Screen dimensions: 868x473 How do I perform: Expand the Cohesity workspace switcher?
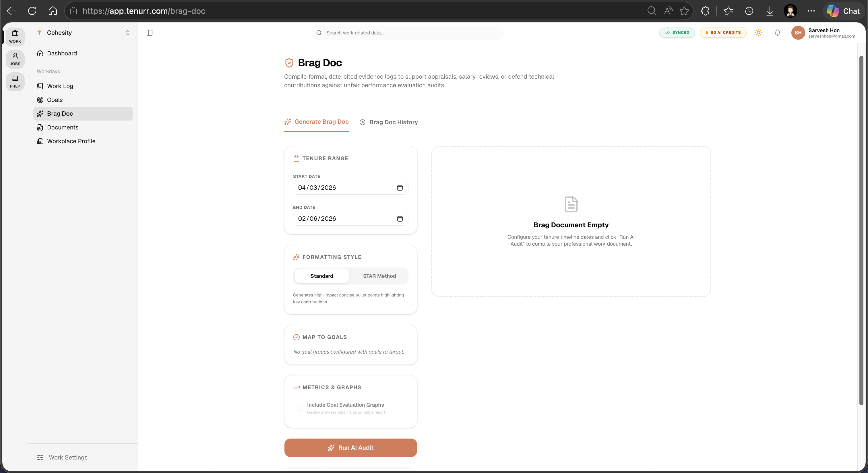[83, 33]
